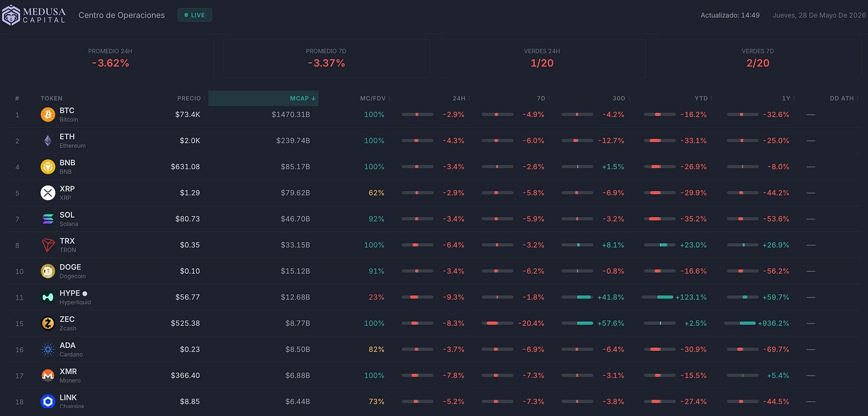Viewport: 868px width, 416px height.
Task: Click the dot indicator beside HYPE
Action: (x=85, y=293)
